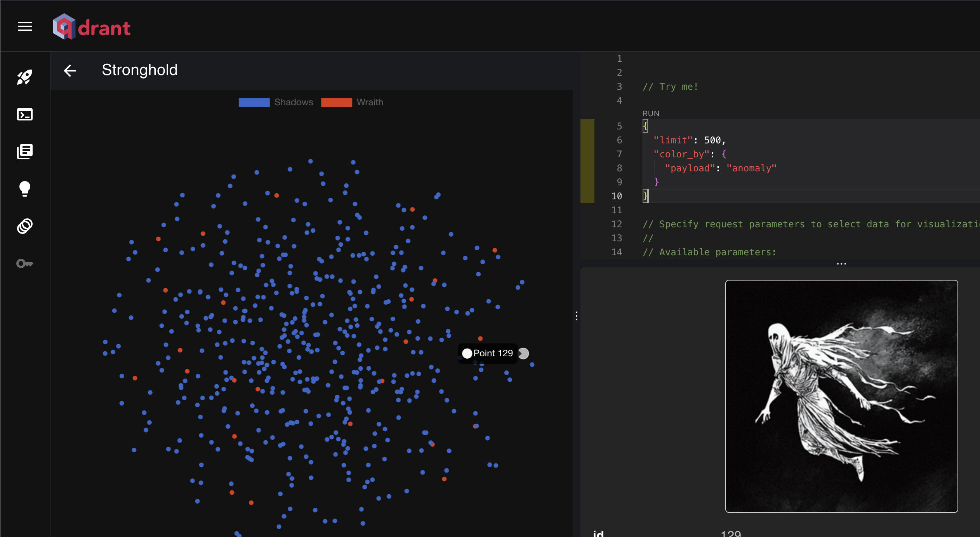The image size is (980, 537).
Task: Go back using the arrow beside Stronghold
Action: pyautogui.click(x=70, y=71)
